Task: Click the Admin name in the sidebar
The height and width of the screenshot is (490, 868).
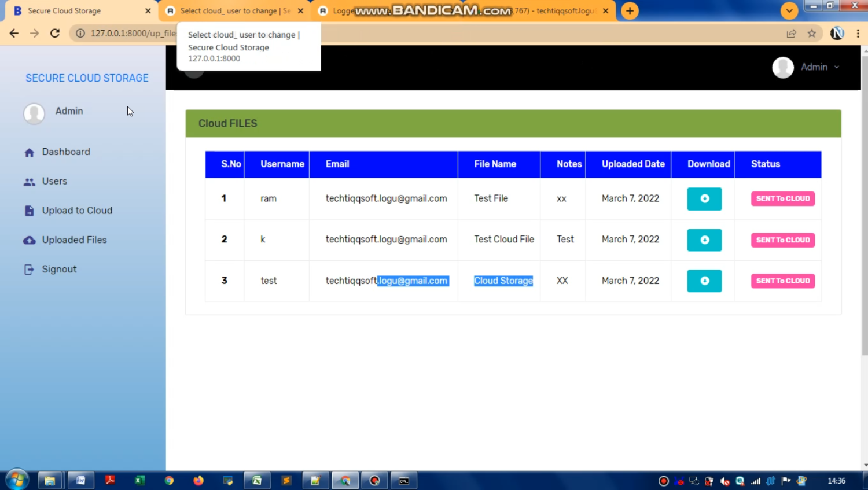Action: click(69, 111)
